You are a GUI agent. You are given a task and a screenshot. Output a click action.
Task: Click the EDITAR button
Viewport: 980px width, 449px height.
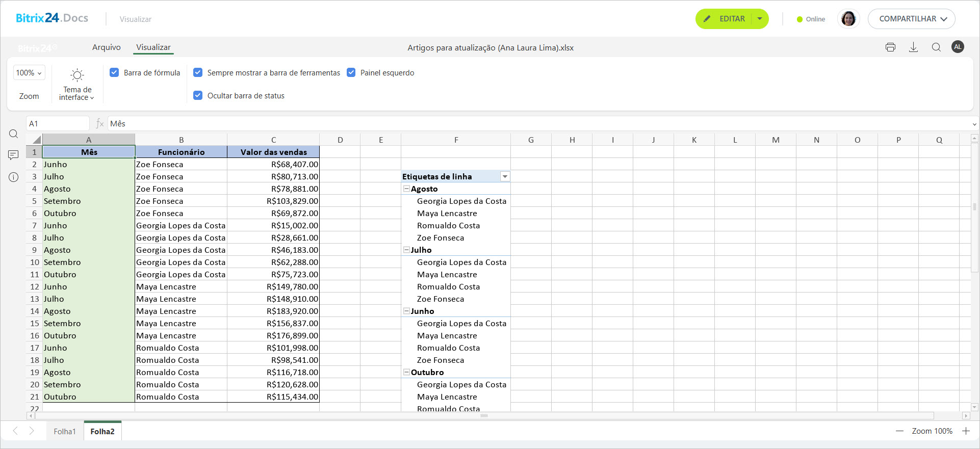pyautogui.click(x=726, y=19)
